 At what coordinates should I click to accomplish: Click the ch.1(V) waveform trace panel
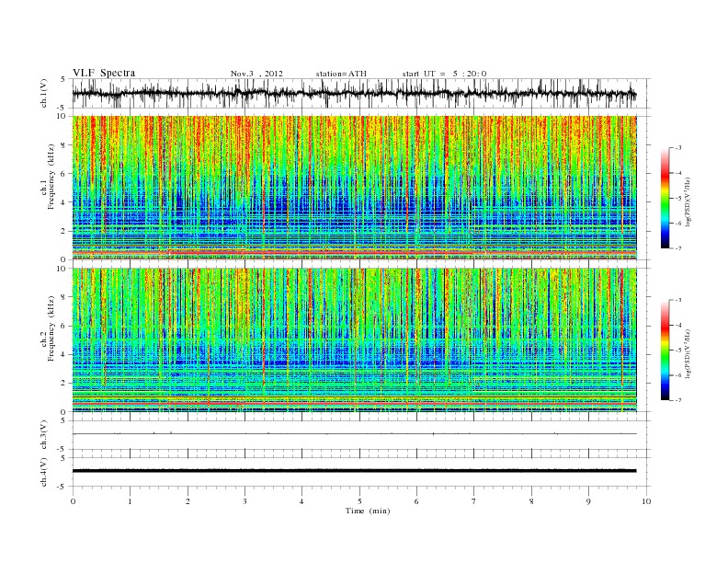pos(360,93)
